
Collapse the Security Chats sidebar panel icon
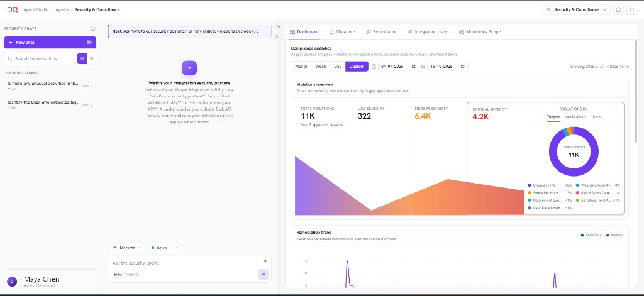point(92,29)
